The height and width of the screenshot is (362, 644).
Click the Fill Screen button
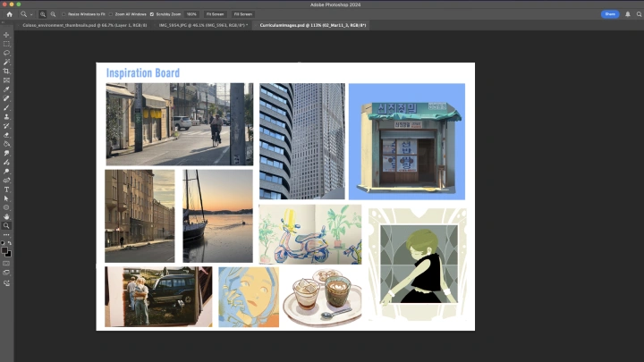pos(243,14)
